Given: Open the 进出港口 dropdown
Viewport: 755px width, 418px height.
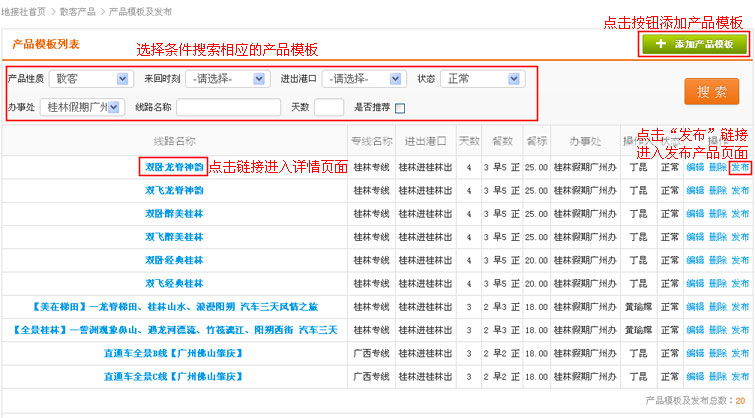Looking at the screenshot, I should (363, 79).
